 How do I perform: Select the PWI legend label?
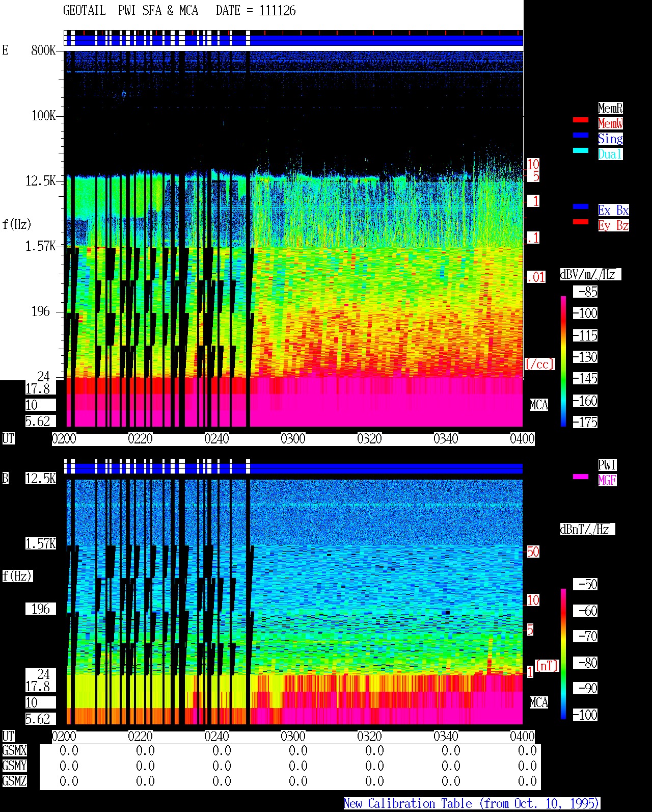[x=607, y=465]
